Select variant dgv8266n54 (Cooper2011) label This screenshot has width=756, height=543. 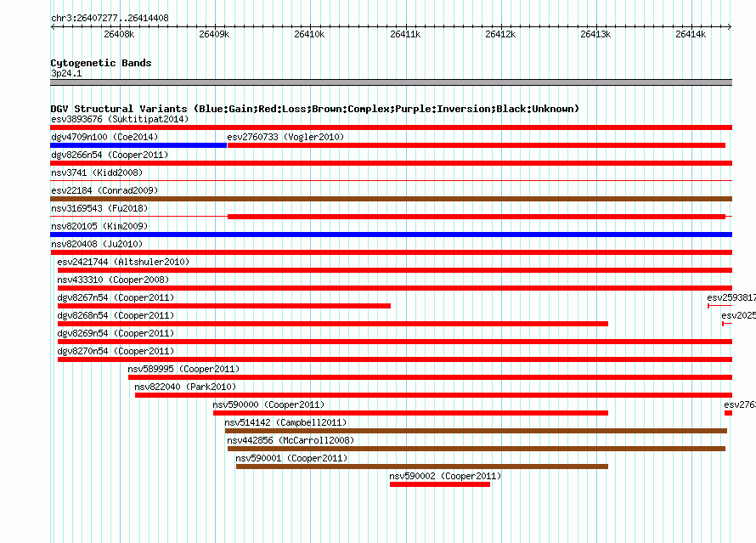110,155
